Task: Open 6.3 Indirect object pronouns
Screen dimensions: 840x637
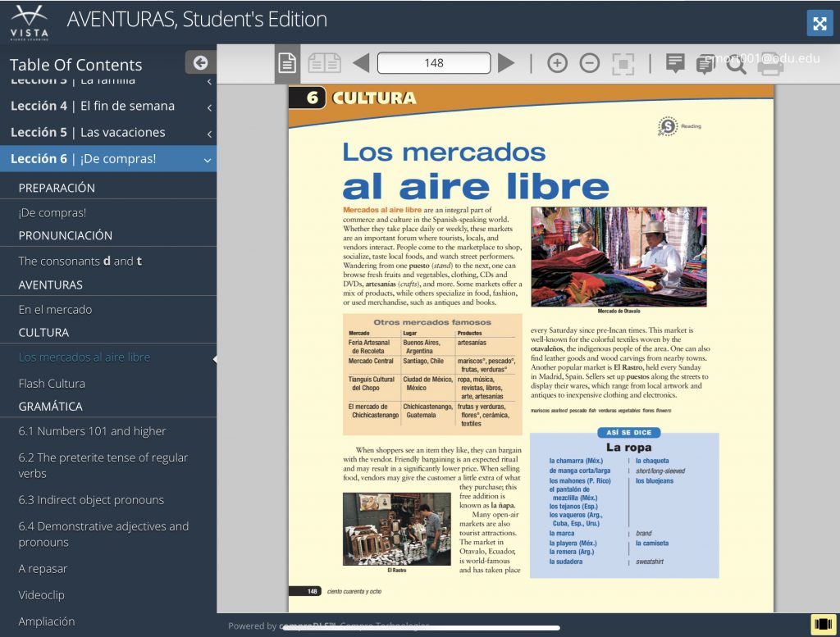Action: [91, 500]
